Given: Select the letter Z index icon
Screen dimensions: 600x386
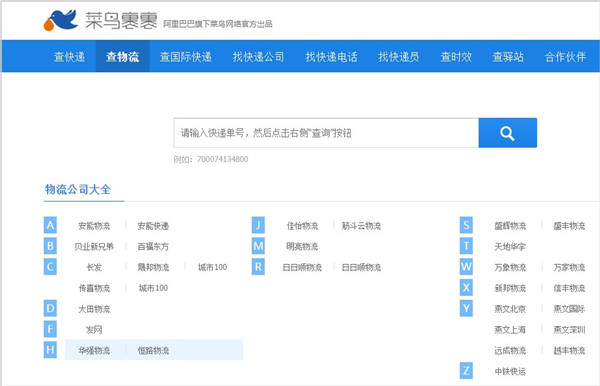Looking at the screenshot, I should coord(466,371).
